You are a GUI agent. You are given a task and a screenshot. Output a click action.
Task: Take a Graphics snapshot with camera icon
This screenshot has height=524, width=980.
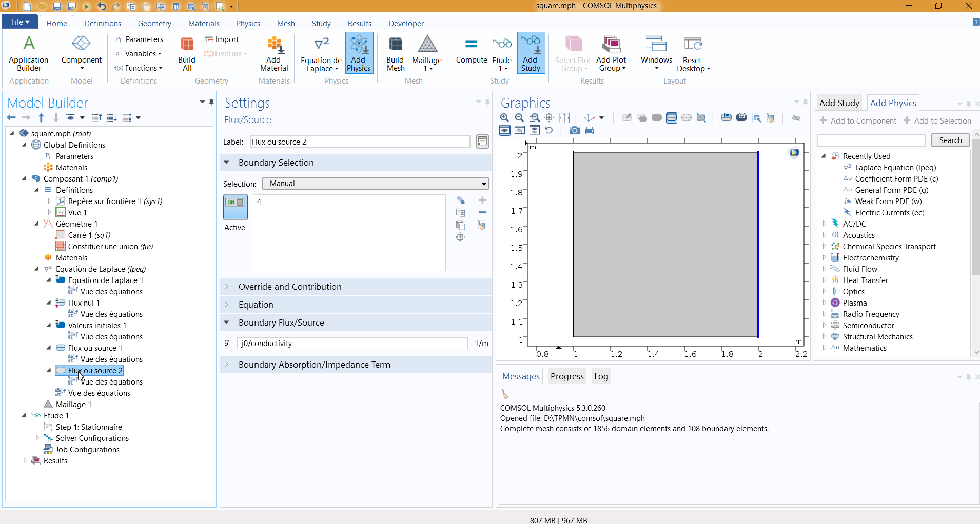tap(575, 130)
